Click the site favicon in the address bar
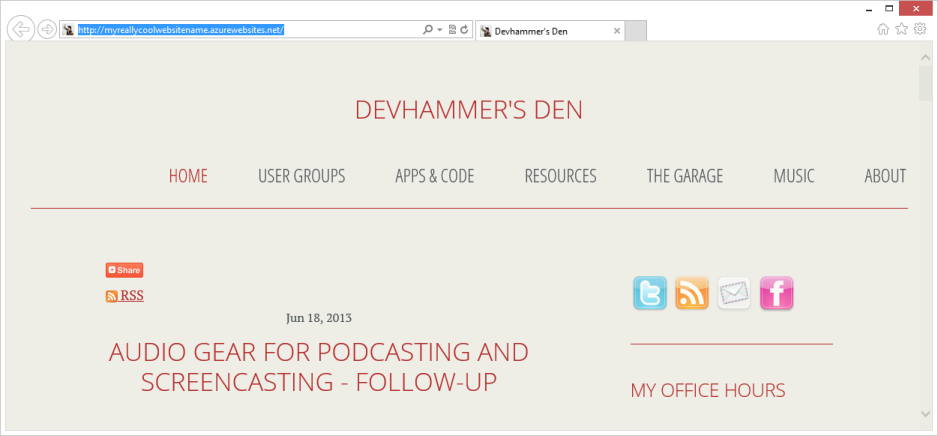 pyautogui.click(x=69, y=30)
